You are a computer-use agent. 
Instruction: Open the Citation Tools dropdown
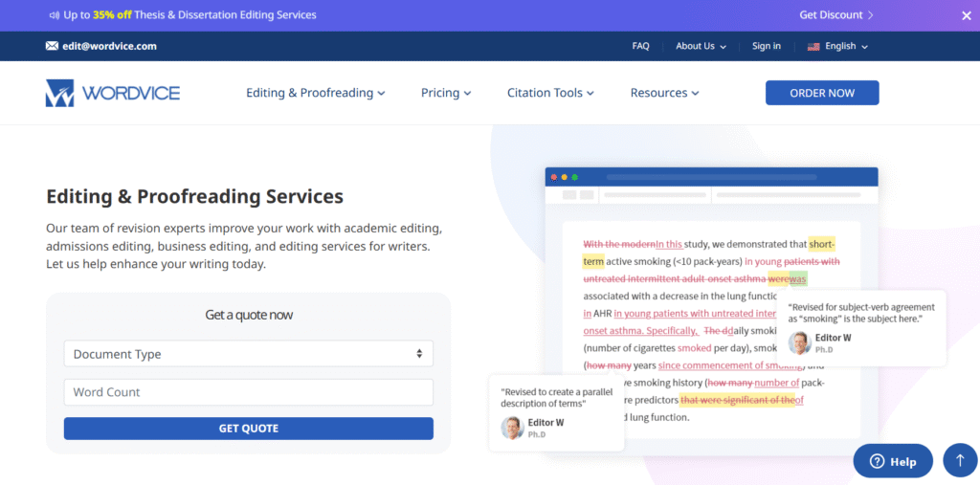point(550,93)
